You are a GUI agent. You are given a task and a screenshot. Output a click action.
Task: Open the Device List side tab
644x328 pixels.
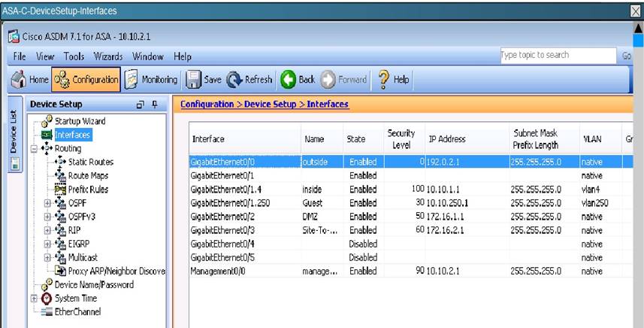pyautogui.click(x=13, y=139)
